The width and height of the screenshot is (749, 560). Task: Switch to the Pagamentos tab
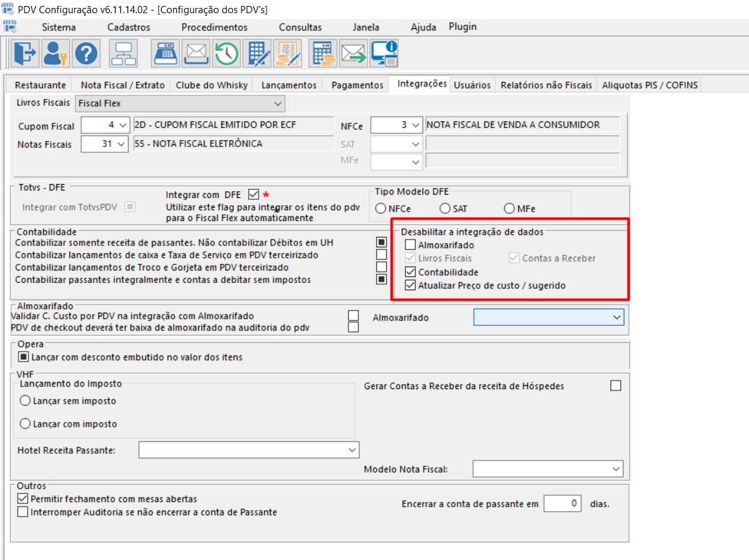357,85
